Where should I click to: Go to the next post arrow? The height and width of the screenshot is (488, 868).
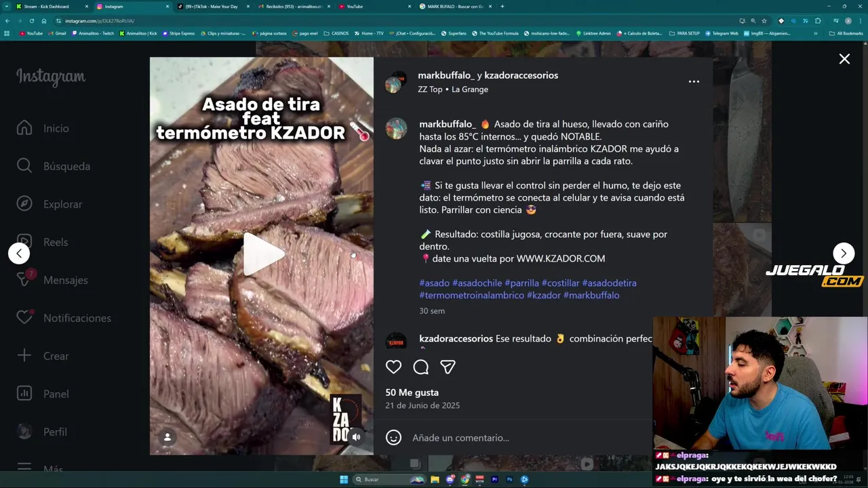click(844, 253)
